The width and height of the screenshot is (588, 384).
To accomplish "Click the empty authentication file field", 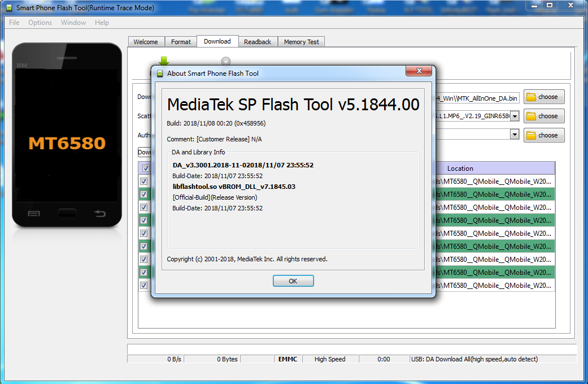I will [x=473, y=134].
